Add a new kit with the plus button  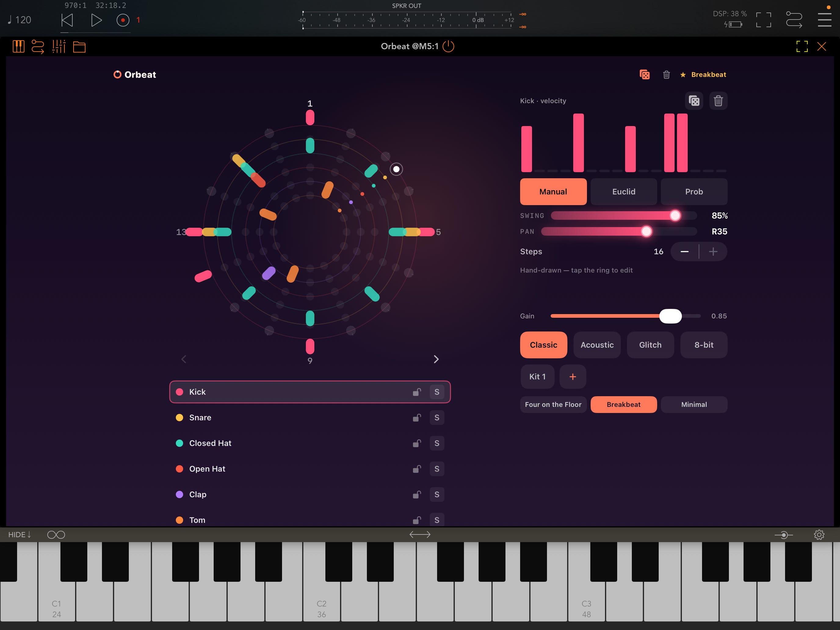tap(573, 377)
